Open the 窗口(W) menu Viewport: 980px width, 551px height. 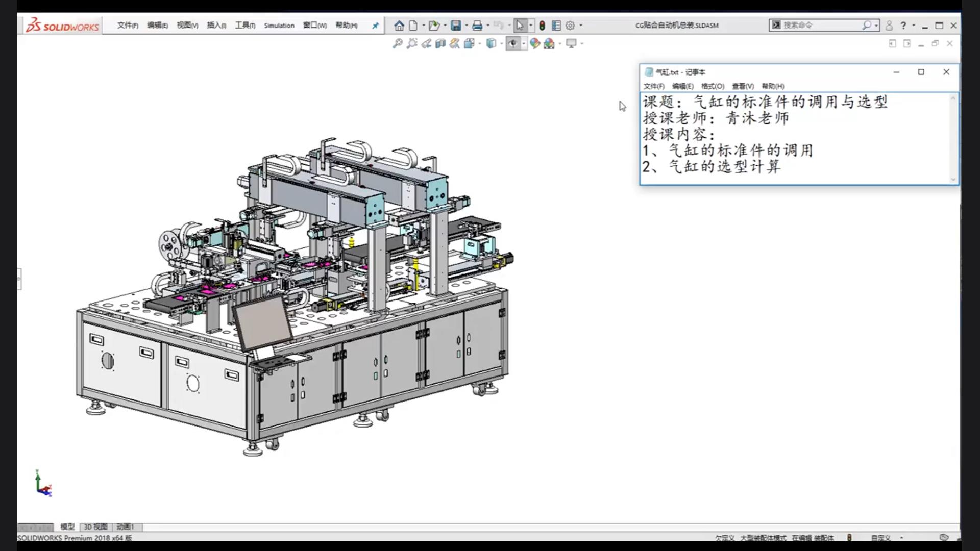click(315, 26)
